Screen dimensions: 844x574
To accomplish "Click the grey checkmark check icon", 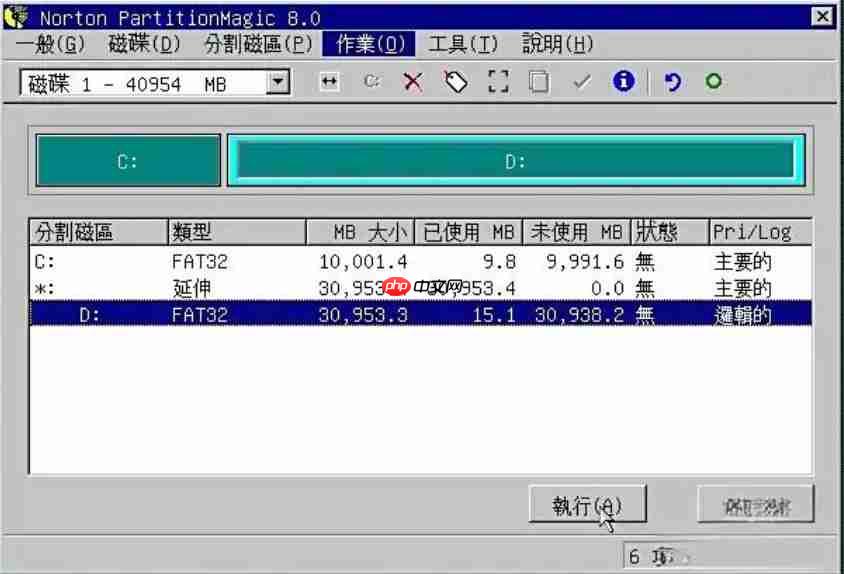I will point(582,82).
